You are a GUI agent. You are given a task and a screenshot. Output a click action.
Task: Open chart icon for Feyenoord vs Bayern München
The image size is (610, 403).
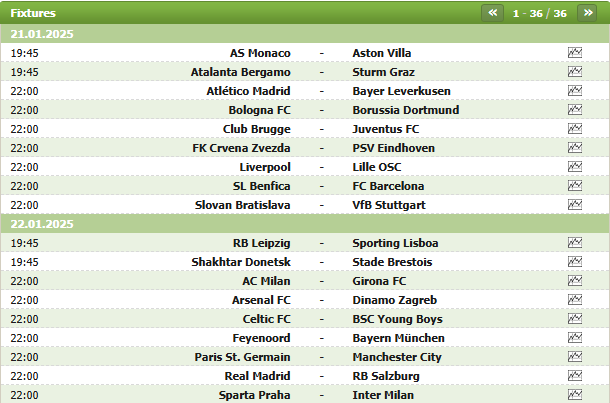[575, 338]
